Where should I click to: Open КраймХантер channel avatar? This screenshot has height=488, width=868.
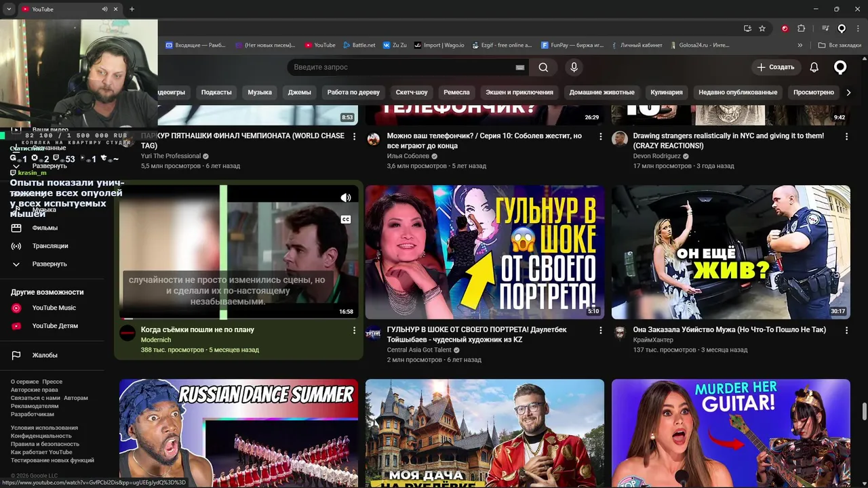point(620,333)
